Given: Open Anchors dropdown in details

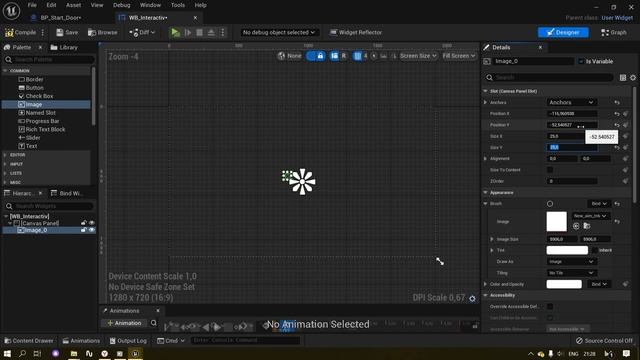Looking at the screenshot, I should coord(571,102).
